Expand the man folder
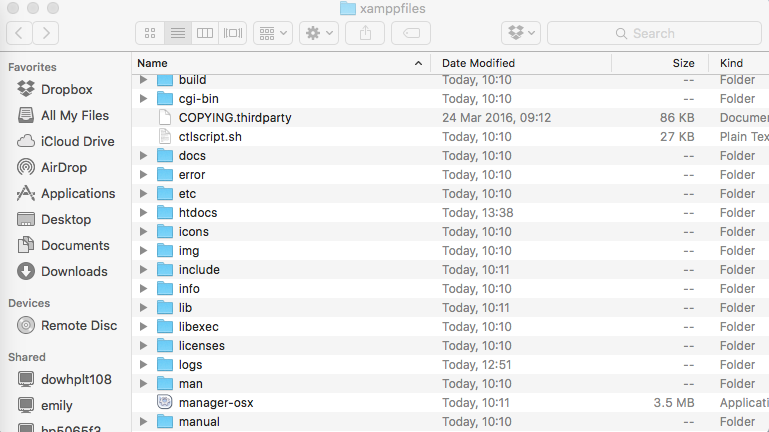Image resolution: width=769 pixels, height=432 pixels. click(x=143, y=383)
